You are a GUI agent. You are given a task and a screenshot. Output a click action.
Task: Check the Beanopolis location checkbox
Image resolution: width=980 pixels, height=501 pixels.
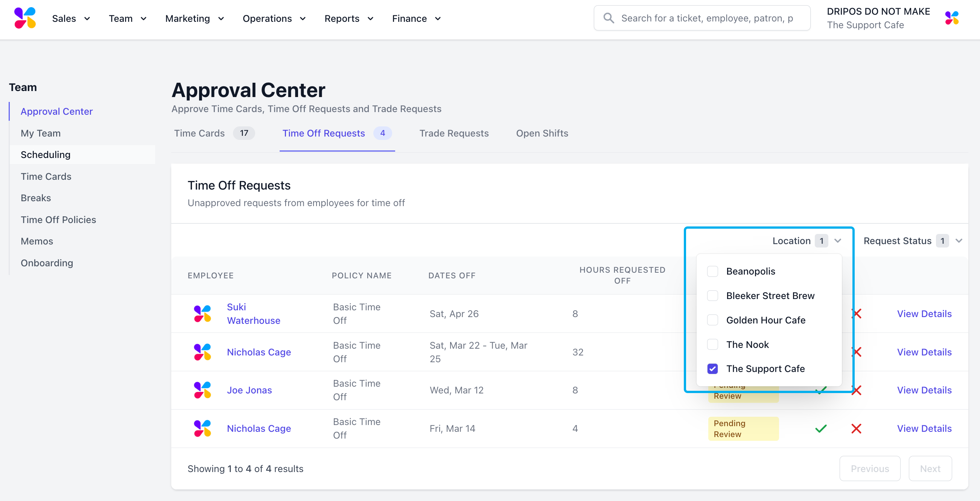pyautogui.click(x=712, y=271)
